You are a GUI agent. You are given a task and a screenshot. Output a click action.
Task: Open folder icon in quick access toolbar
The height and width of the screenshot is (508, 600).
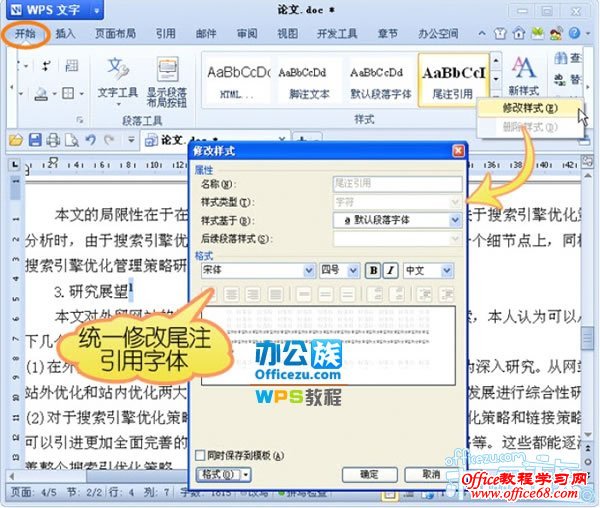16,140
